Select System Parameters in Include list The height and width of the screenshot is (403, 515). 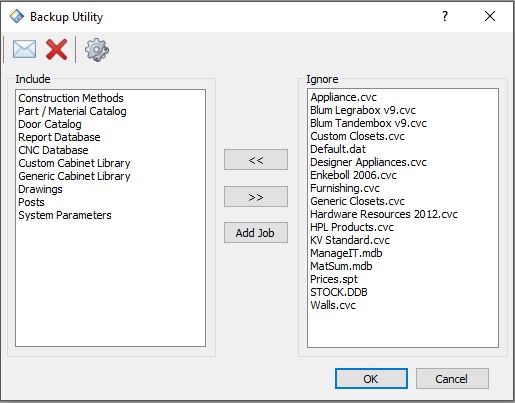click(65, 215)
